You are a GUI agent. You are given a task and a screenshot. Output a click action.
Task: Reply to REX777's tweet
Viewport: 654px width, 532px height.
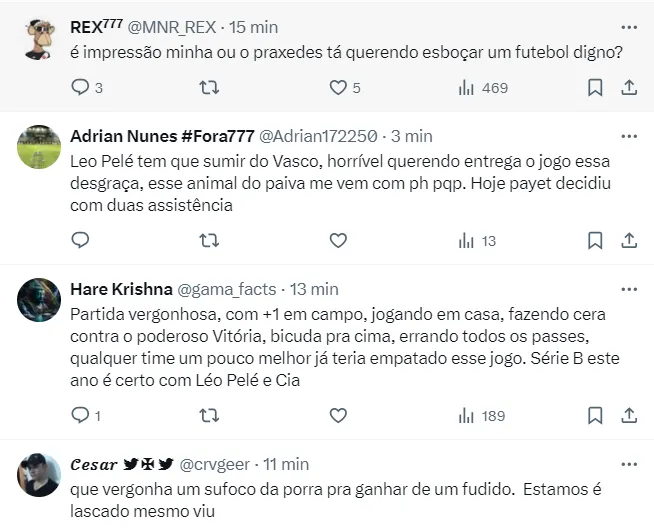tap(81, 88)
